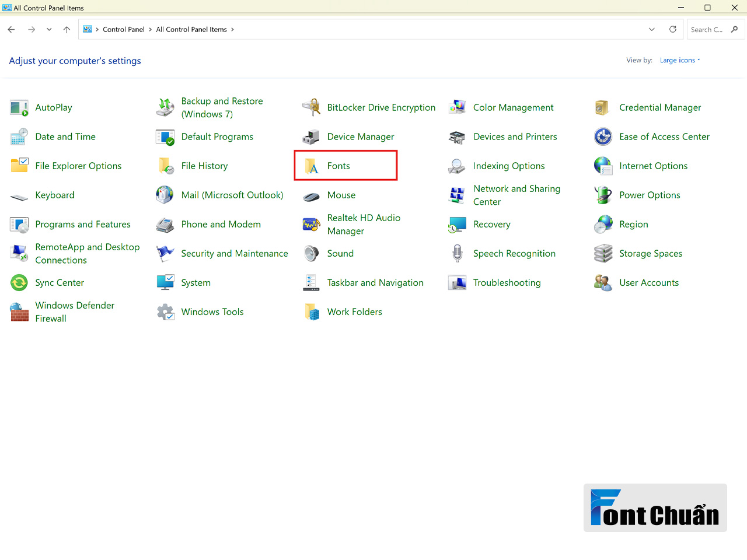This screenshot has width=747, height=560.
Task: Open the Sound speaker icon
Action: pyautogui.click(x=311, y=253)
